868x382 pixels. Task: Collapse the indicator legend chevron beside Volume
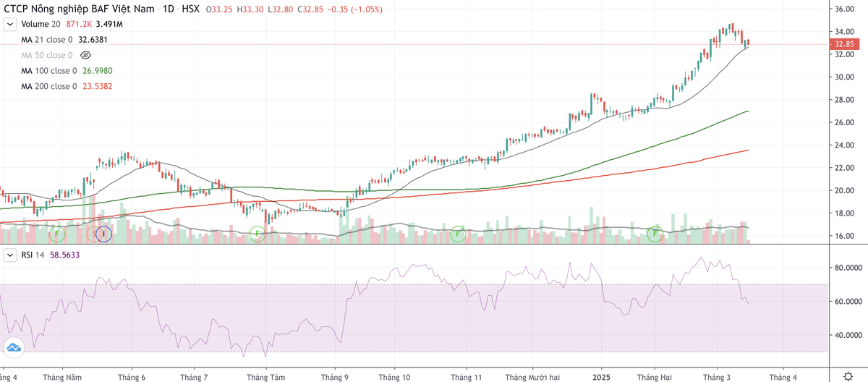point(10,25)
